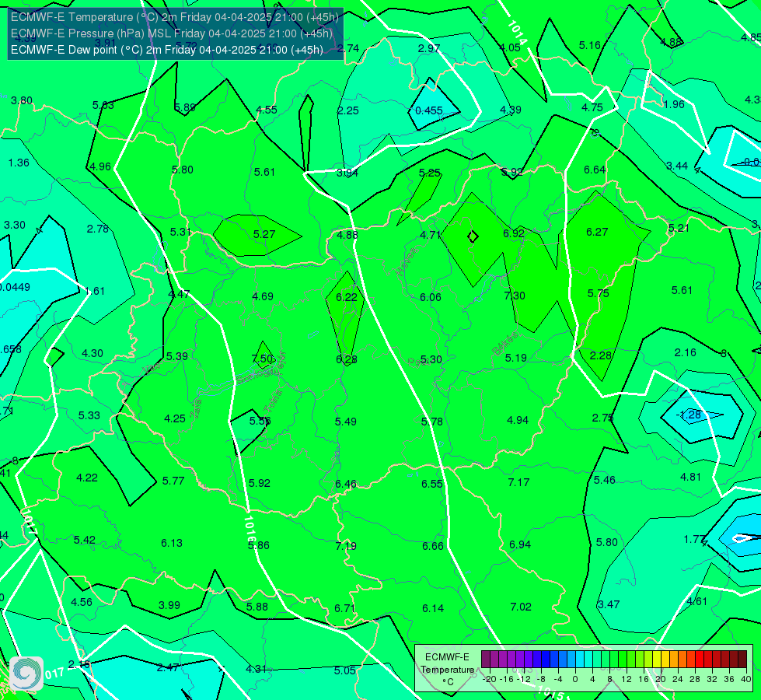Screen dimensions: 761x700
Task: Click the Békés county name
Action: pos(506,345)
